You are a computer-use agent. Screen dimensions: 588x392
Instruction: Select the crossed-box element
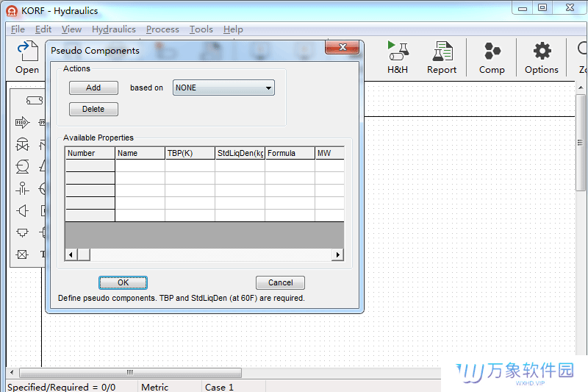(22, 254)
